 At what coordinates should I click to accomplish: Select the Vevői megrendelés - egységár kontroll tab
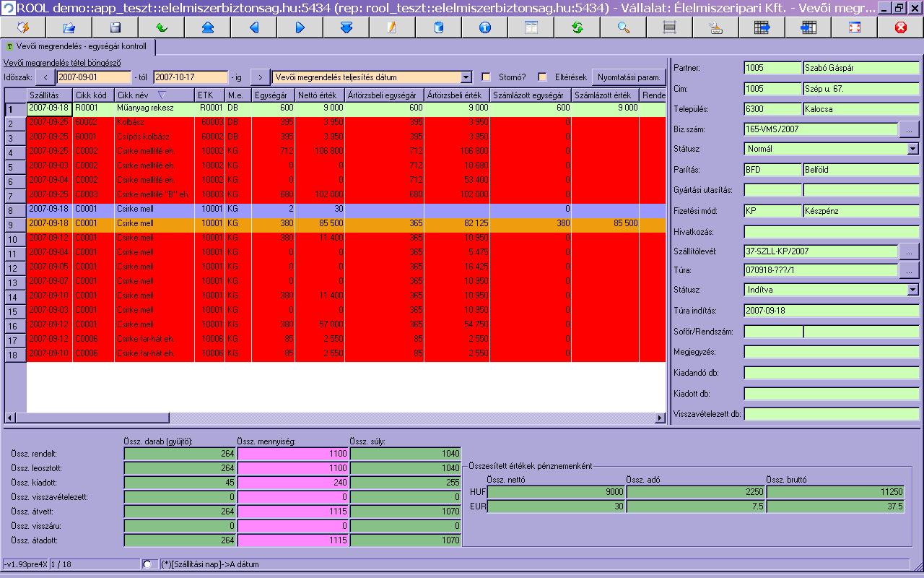[78, 47]
